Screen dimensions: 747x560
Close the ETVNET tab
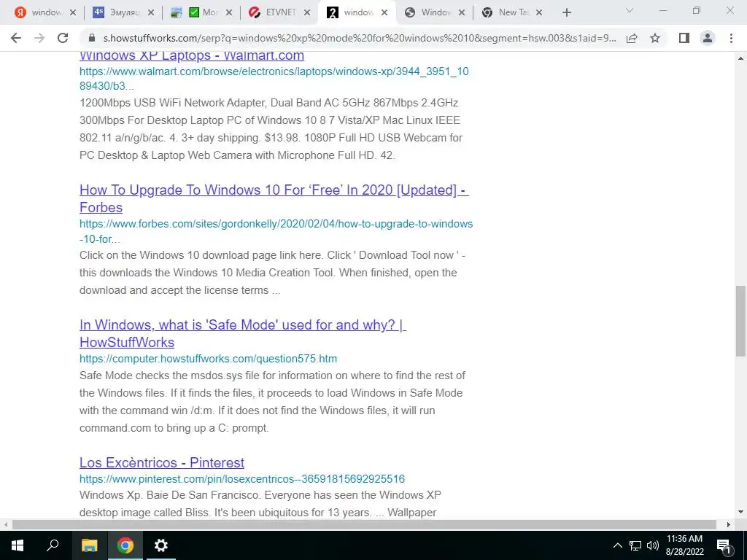click(307, 13)
